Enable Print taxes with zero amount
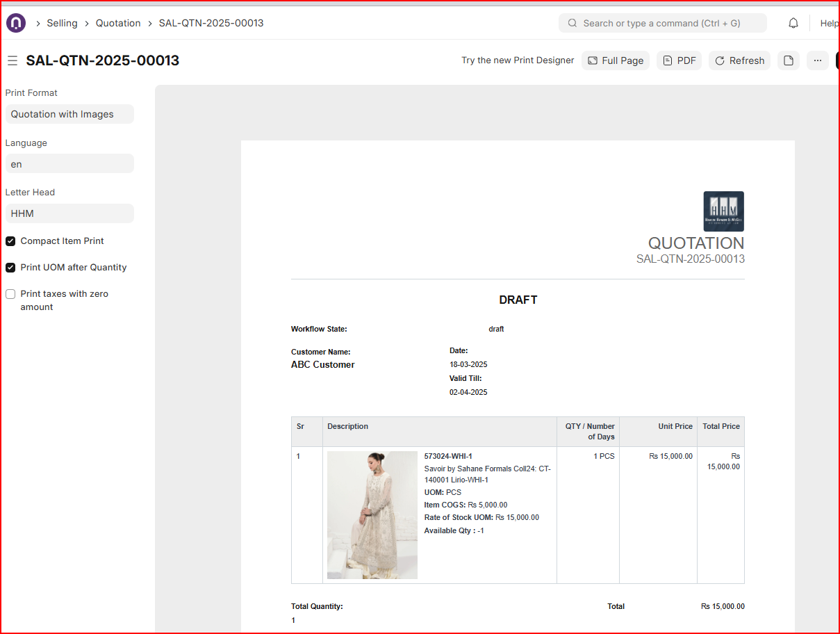This screenshot has height=634, width=840. point(10,294)
